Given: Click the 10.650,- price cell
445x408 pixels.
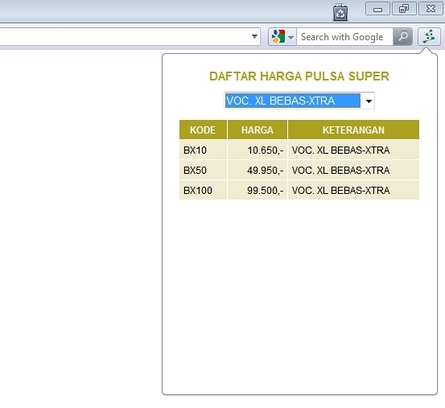Looking at the screenshot, I should tap(257, 150).
